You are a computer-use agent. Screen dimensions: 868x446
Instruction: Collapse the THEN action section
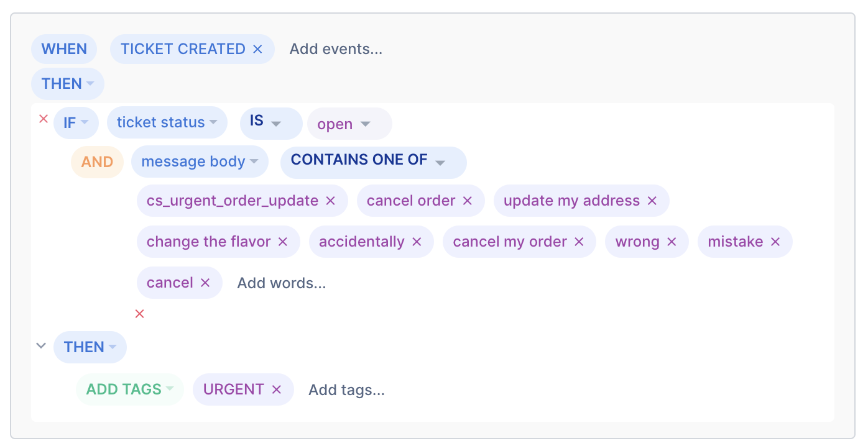41,345
